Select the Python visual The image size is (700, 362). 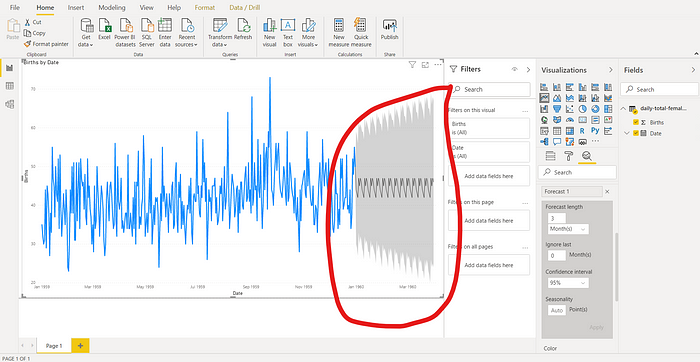click(595, 131)
